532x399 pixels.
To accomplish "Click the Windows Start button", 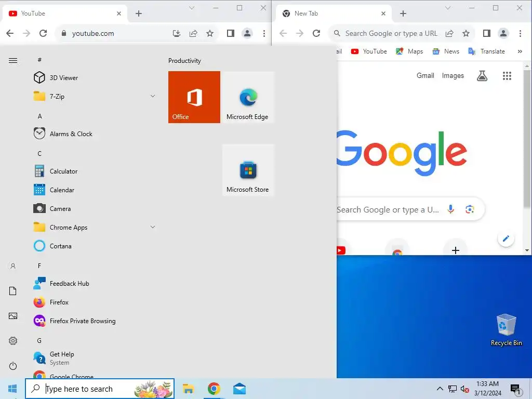I will [x=12, y=389].
